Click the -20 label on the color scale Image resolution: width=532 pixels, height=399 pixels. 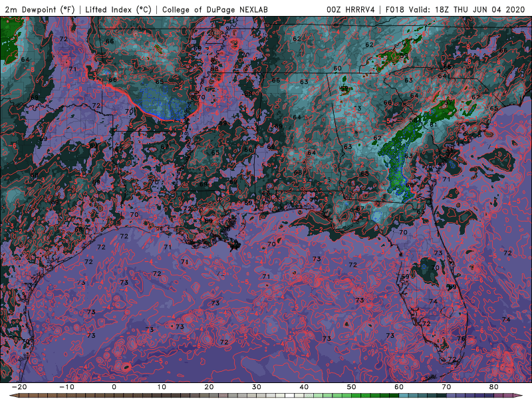point(19,387)
